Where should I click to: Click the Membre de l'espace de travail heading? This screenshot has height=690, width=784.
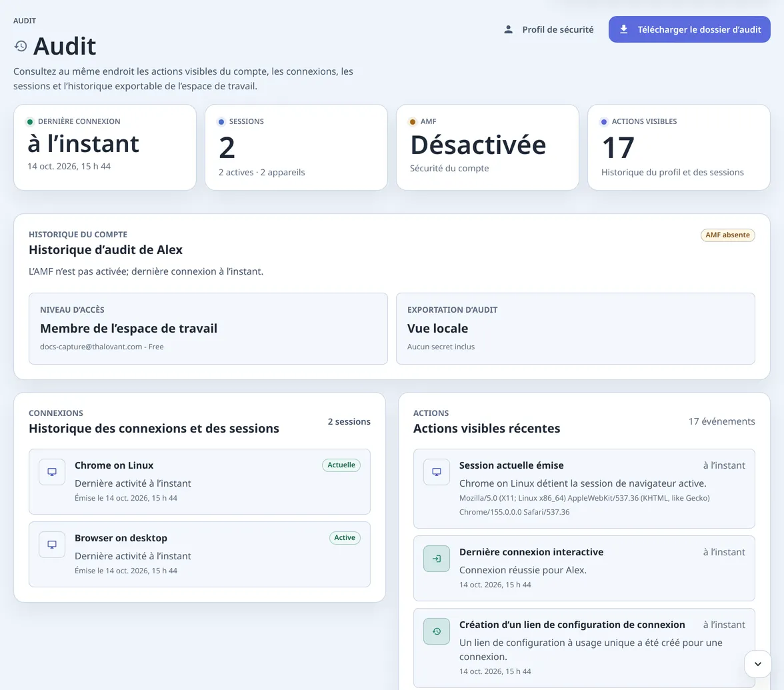[x=129, y=329]
